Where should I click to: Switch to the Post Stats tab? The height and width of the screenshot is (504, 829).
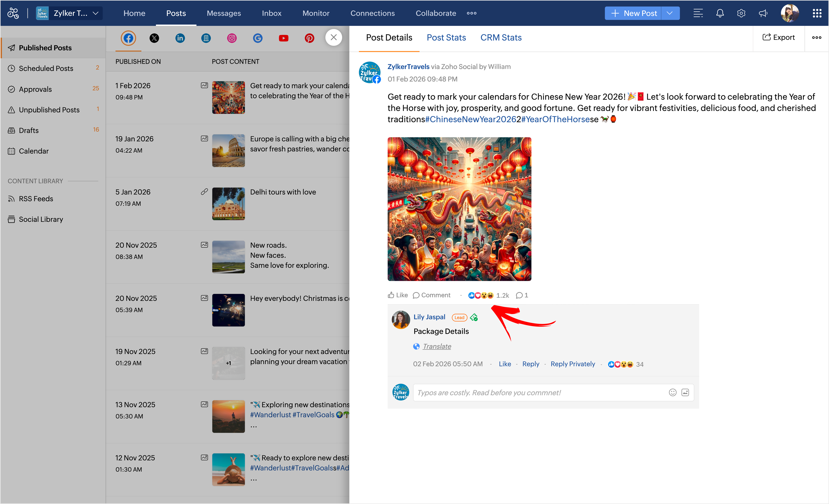[446, 37]
